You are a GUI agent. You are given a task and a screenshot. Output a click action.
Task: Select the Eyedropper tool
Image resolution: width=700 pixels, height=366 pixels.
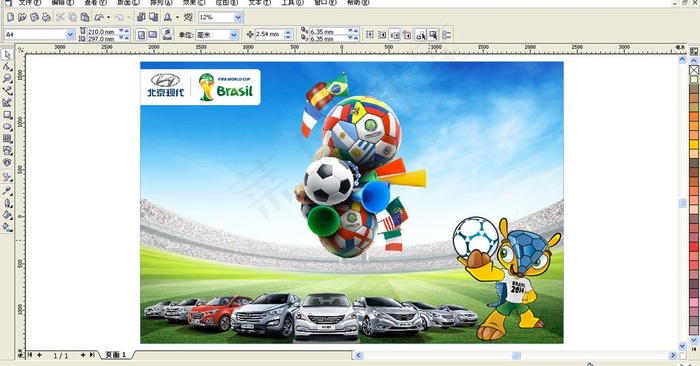[7, 191]
